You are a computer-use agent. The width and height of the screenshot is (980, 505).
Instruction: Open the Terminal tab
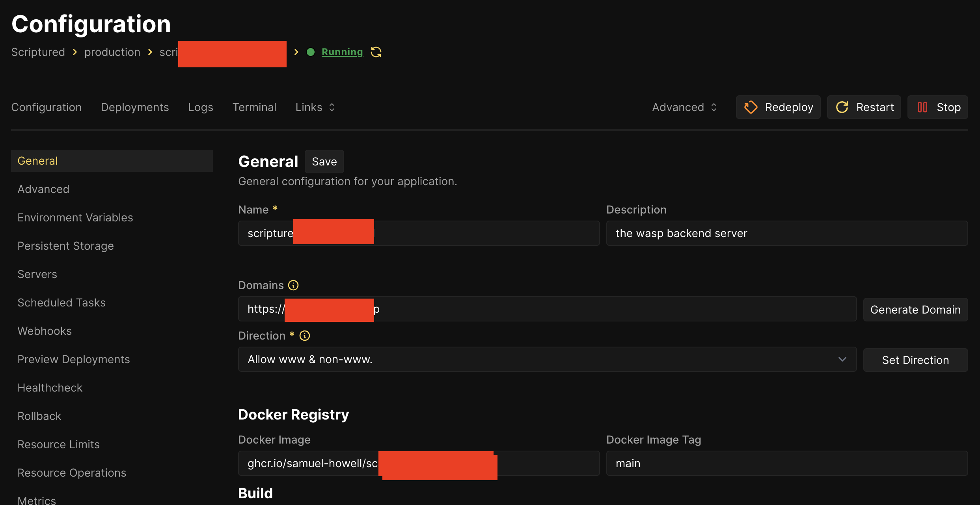[254, 107]
